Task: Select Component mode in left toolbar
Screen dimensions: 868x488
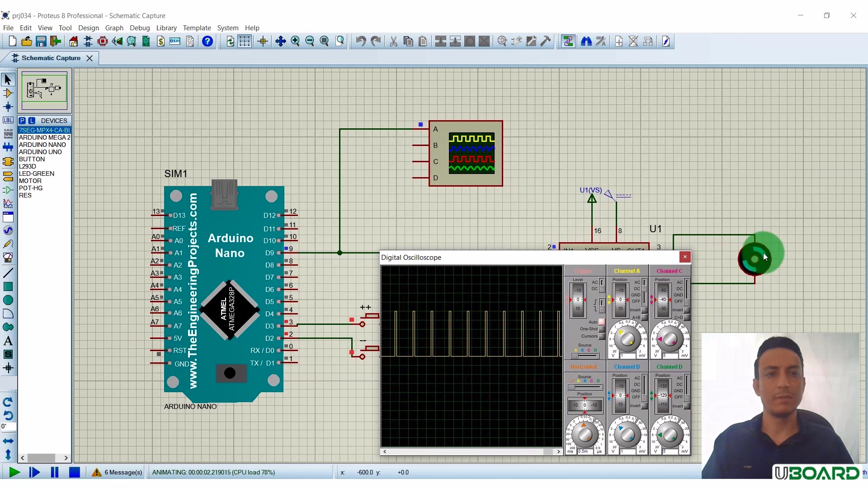Action: pos(8,94)
